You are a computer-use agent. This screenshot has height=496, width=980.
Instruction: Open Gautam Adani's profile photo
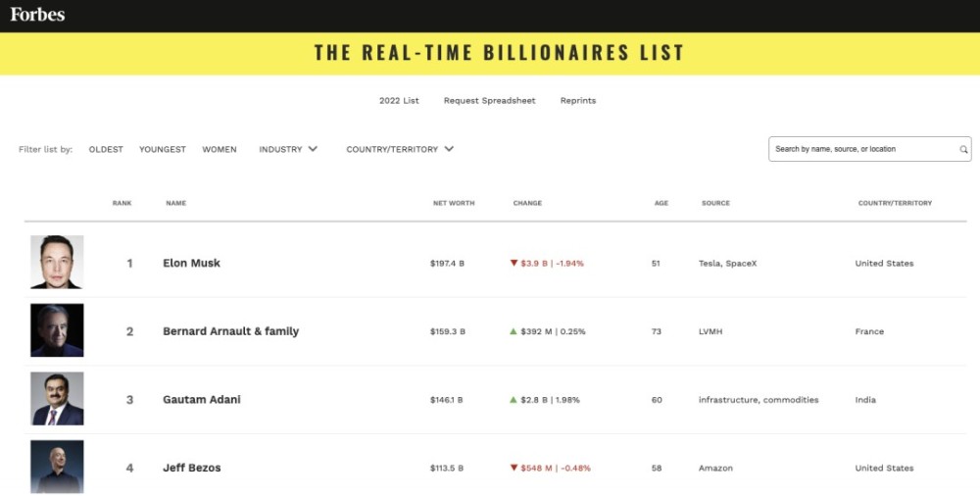pyautogui.click(x=57, y=399)
